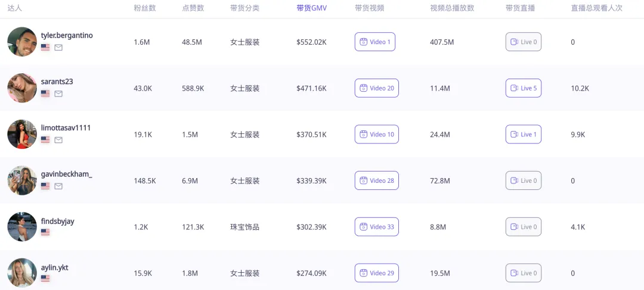Click the US flag under findsbyjay

(x=45, y=232)
